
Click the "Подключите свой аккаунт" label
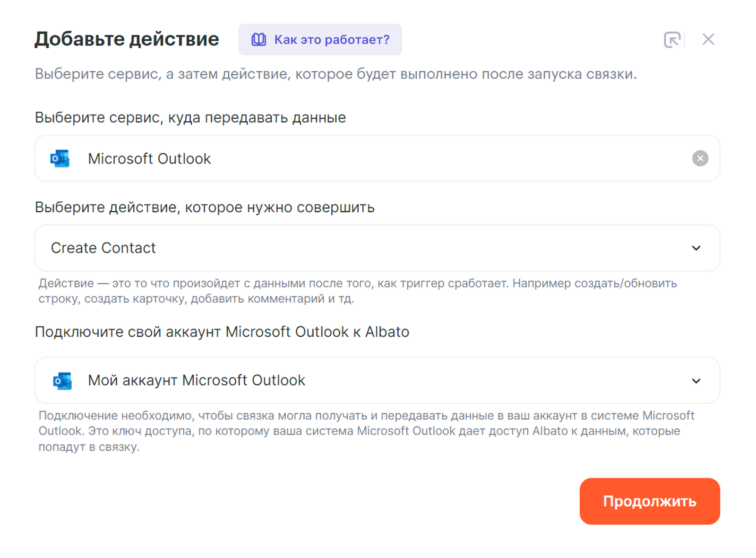click(x=222, y=332)
